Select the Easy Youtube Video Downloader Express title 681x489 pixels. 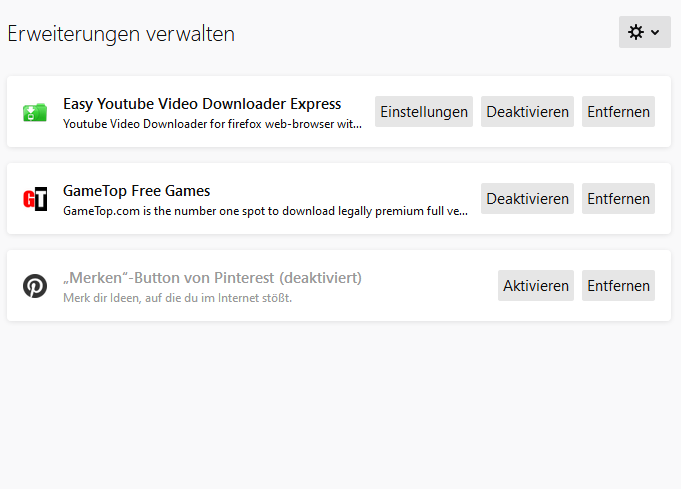tap(202, 104)
